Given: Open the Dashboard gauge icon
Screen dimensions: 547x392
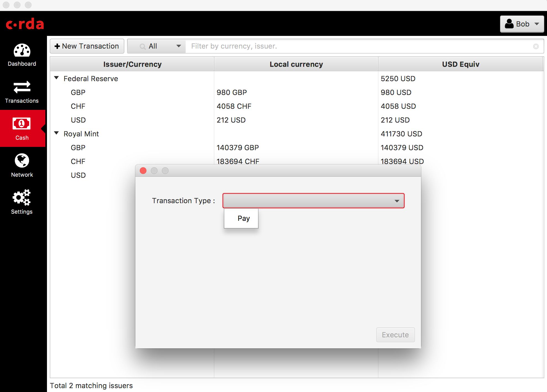Looking at the screenshot, I should coord(22,51).
